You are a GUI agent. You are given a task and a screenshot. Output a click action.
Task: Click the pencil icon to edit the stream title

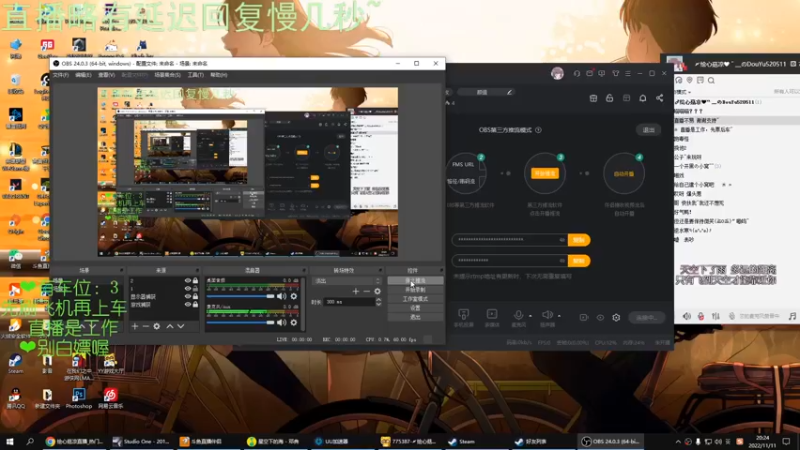click(509, 92)
